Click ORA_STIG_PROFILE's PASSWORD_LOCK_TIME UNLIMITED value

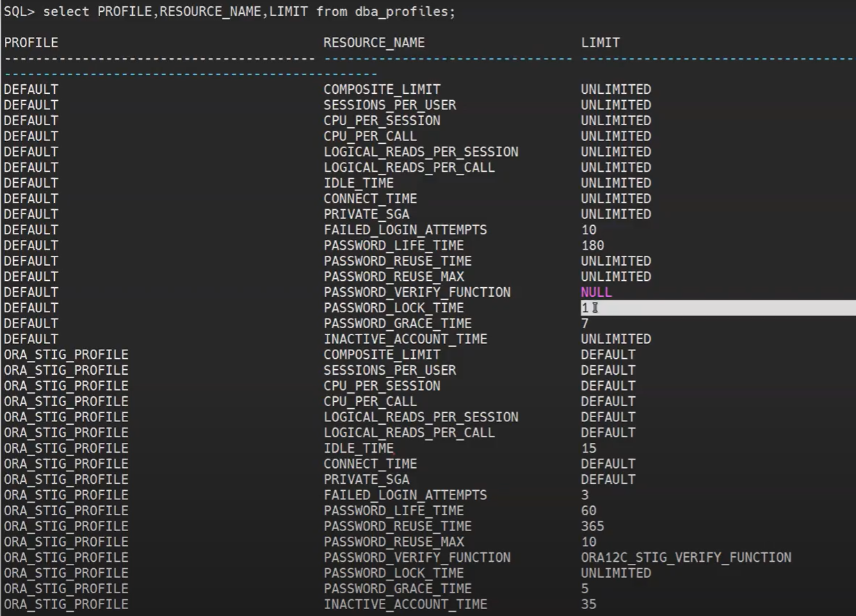point(616,573)
